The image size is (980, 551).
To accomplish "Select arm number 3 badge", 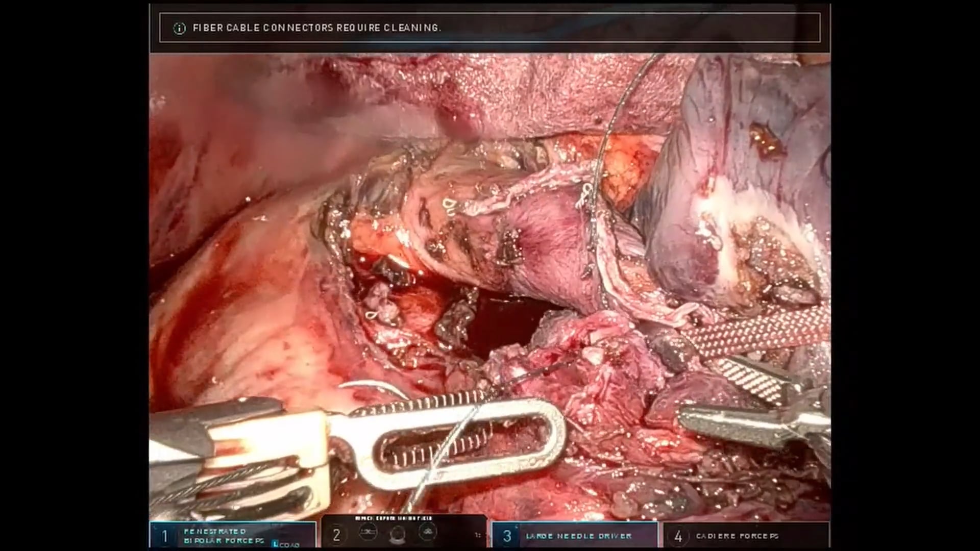I will (x=507, y=536).
